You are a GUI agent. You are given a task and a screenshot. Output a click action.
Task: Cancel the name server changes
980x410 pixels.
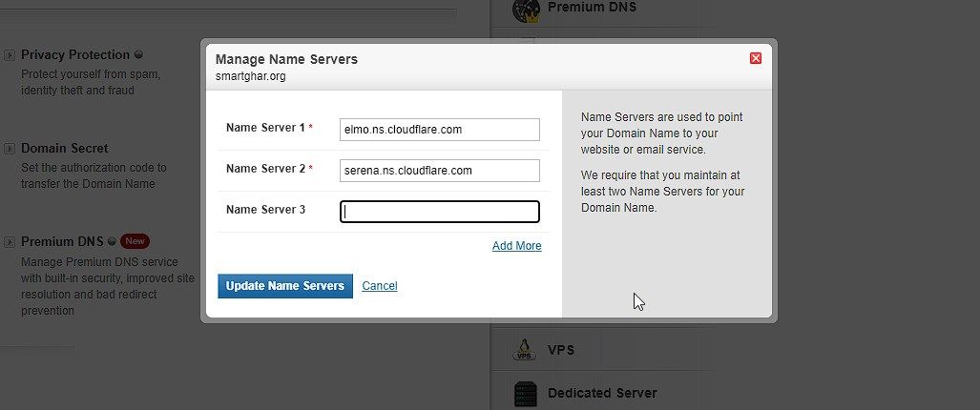pyautogui.click(x=380, y=286)
